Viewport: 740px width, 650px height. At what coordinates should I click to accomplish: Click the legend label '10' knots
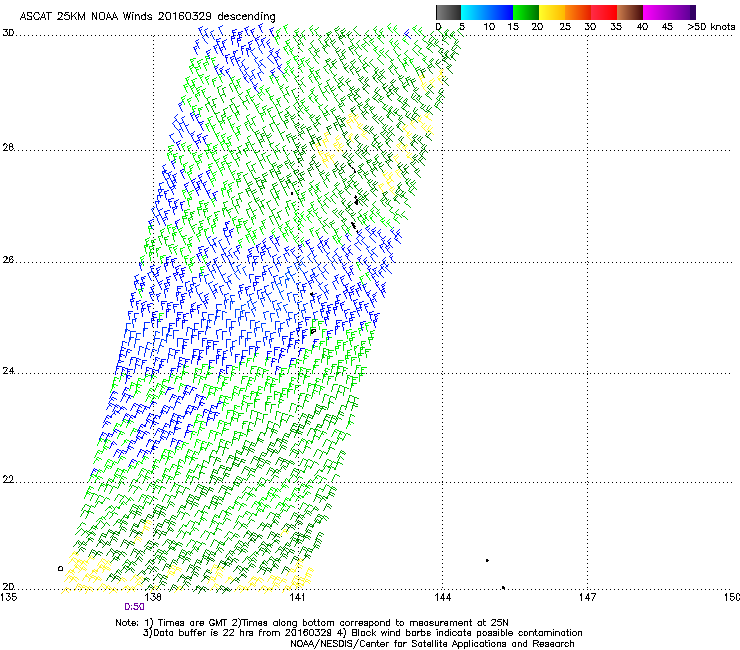489,27
